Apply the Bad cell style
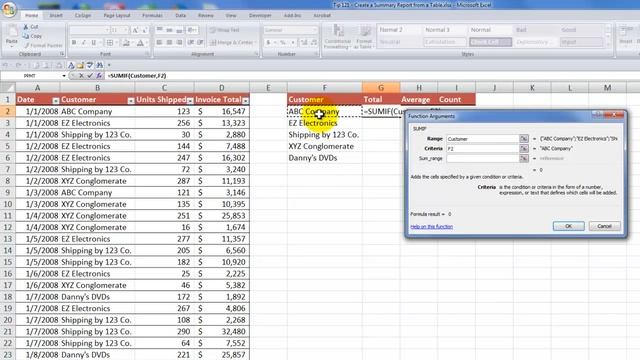The image size is (640, 360). (x=534, y=30)
